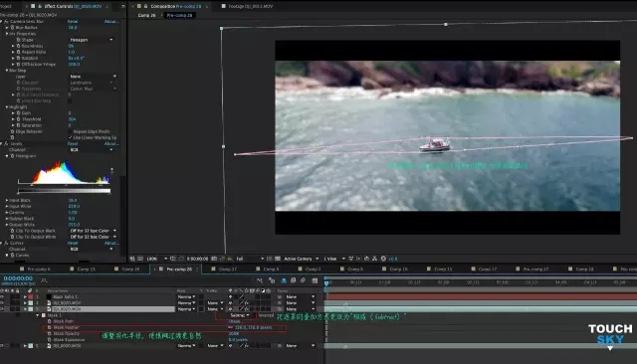Expand the Saturation property
Screen dimensions: 637x364
tap(13, 125)
